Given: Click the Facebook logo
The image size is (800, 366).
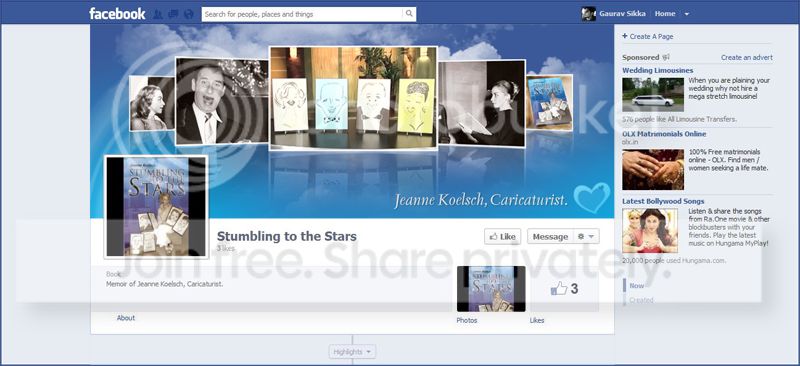Looking at the screenshot, I should (117, 14).
